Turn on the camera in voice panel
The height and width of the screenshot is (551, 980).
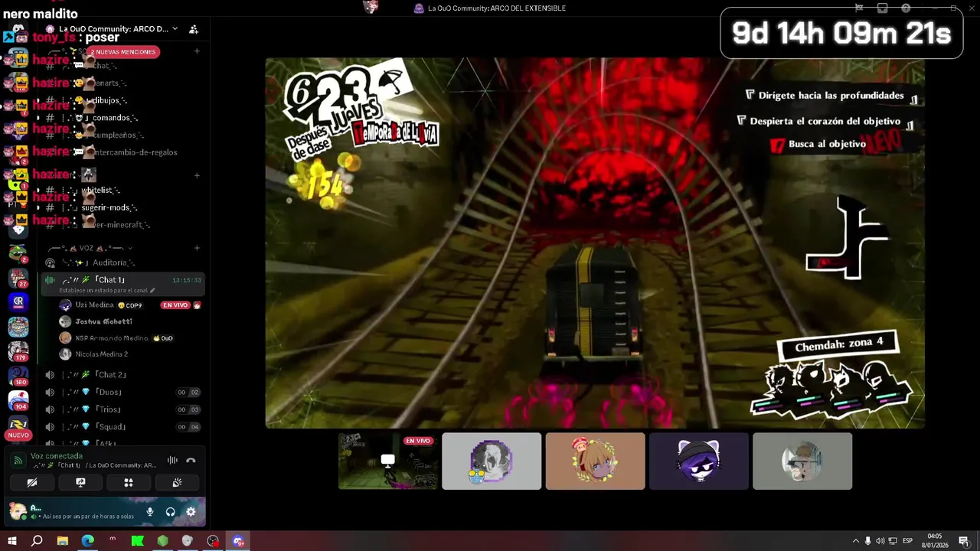(32, 483)
